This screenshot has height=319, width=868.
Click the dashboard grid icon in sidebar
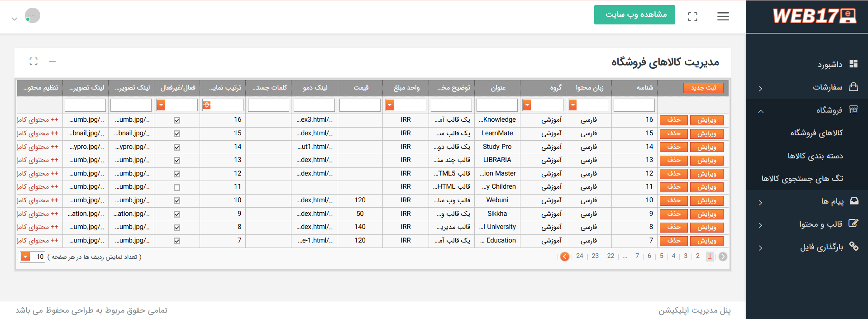pyautogui.click(x=854, y=64)
